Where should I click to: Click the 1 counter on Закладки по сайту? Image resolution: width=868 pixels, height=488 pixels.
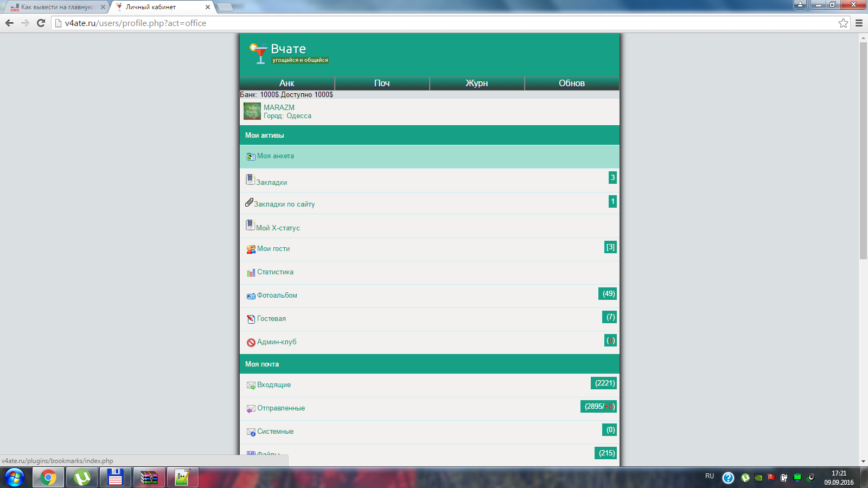(612, 201)
